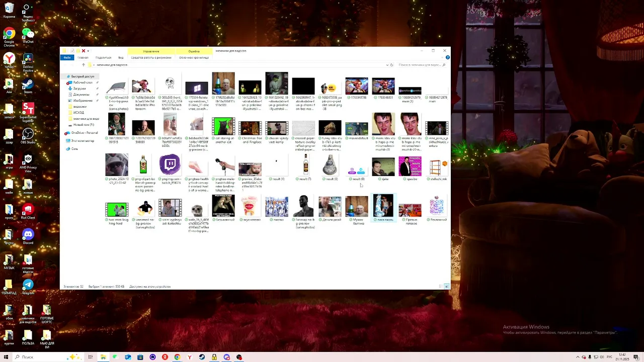Select Новый том (F:) in the sidebar
The height and width of the screenshot is (362, 644).
(x=84, y=125)
